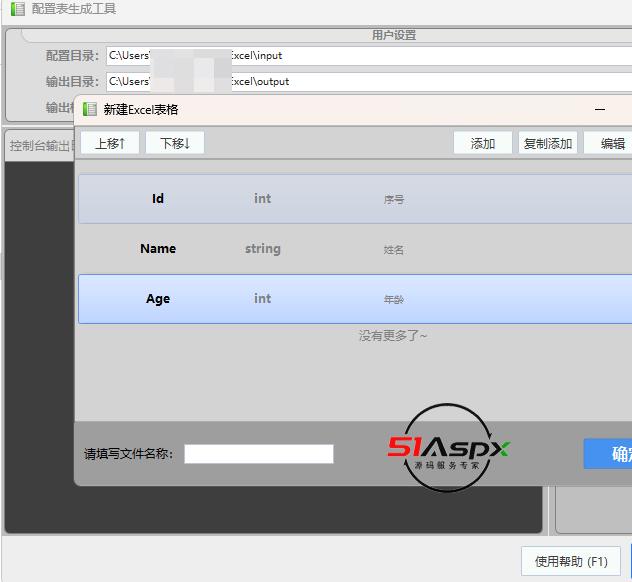Click the 新建Excel表格 dialog icon
Viewport: 632px width, 582px height.
(89, 109)
